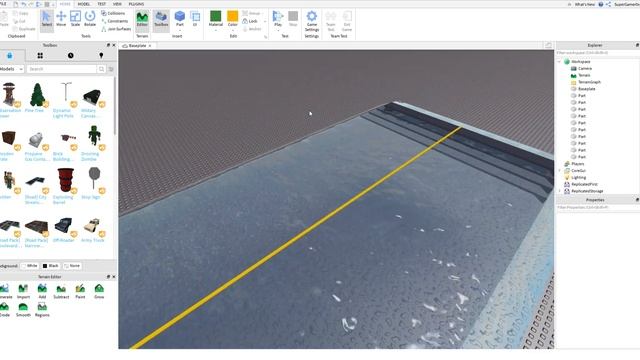Open Game Settings
Viewport: 640px width, 360px height.
(311, 21)
